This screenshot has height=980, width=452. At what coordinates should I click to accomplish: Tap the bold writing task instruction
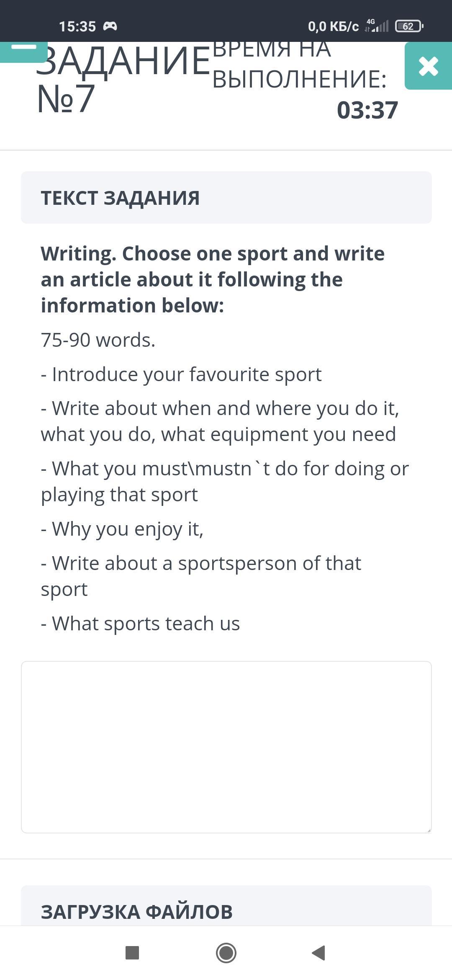213,279
